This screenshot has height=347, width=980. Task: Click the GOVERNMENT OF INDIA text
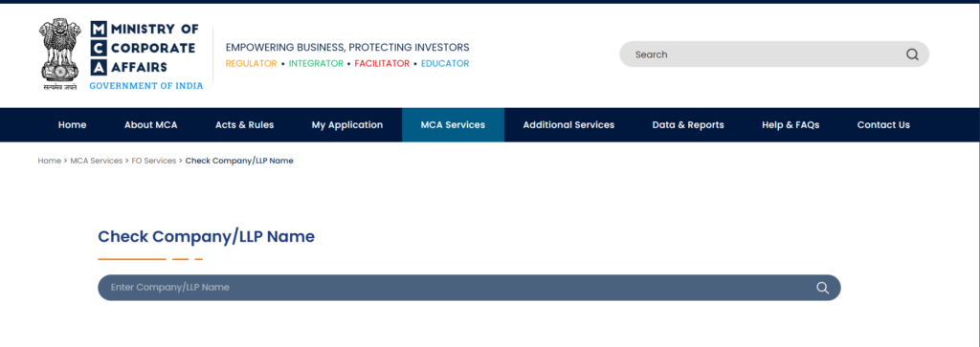click(146, 86)
